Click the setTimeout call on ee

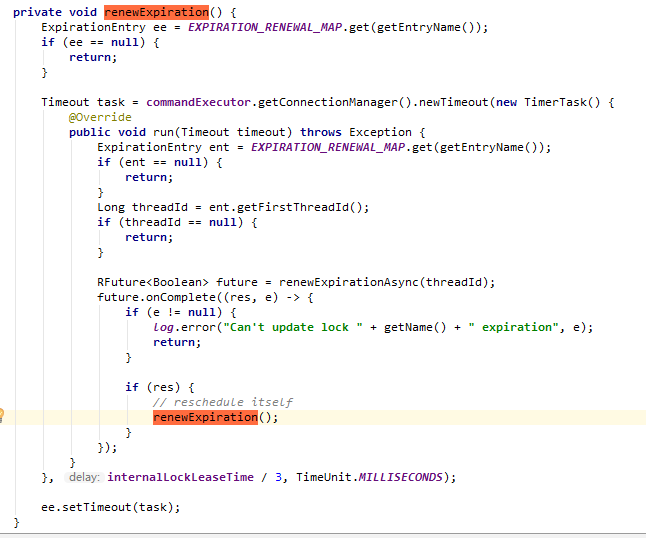tap(96, 507)
